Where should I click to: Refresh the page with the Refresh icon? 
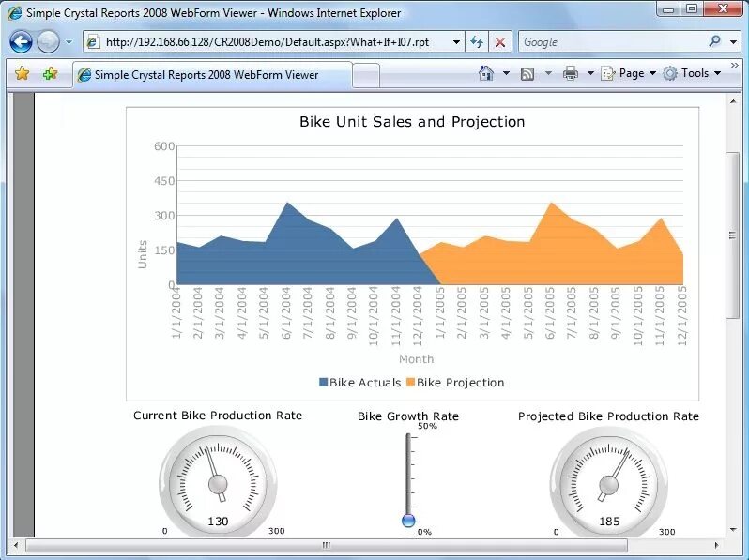[x=477, y=42]
